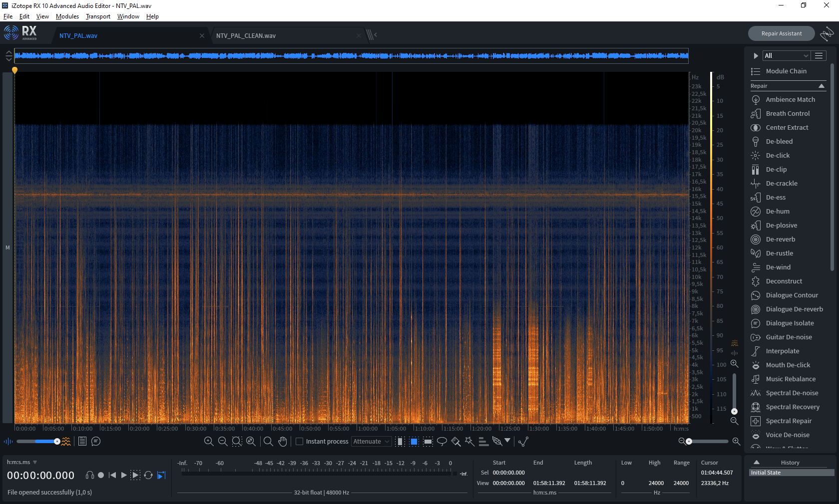This screenshot has height=504, width=839.
Task: Select the Magic Wand tool
Action: click(469, 442)
